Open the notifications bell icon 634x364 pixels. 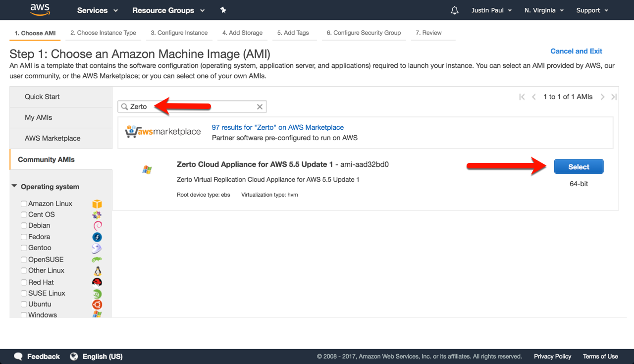coord(455,10)
